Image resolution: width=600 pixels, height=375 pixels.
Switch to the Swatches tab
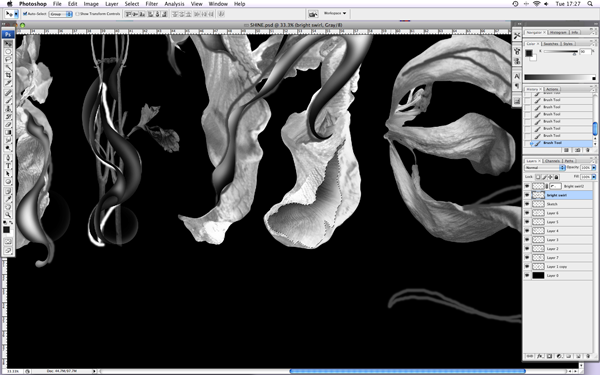tap(551, 44)
